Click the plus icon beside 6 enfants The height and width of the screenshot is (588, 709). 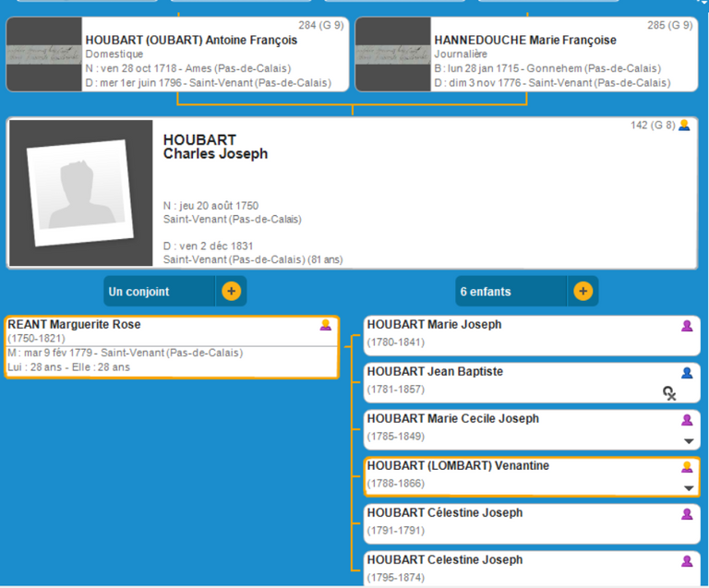tap(583, 292)
